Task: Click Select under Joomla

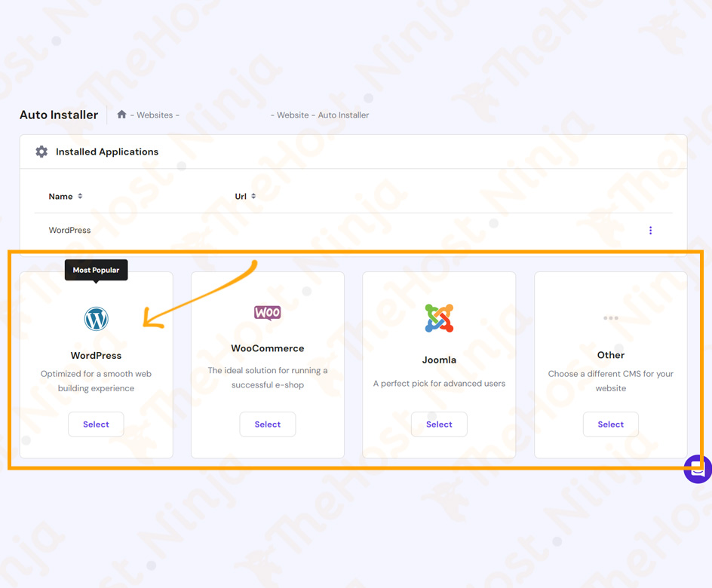Action: click(x=439, y=424)
